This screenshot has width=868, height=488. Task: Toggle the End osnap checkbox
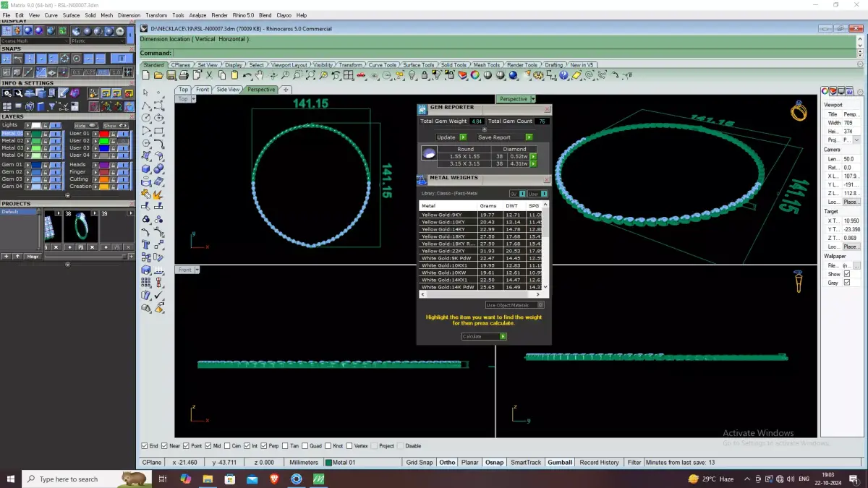[145, 446]
